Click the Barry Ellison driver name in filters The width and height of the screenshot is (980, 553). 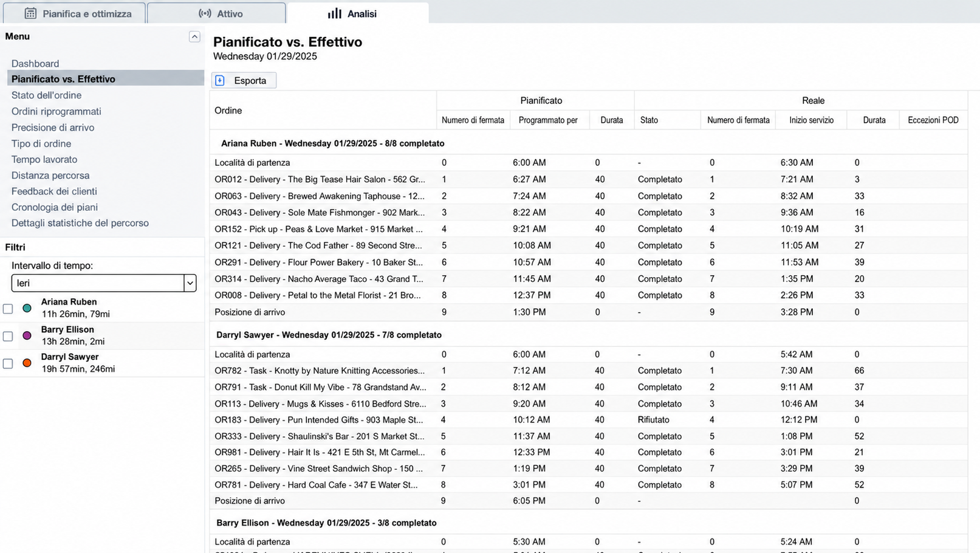click(x=67, y=329)
